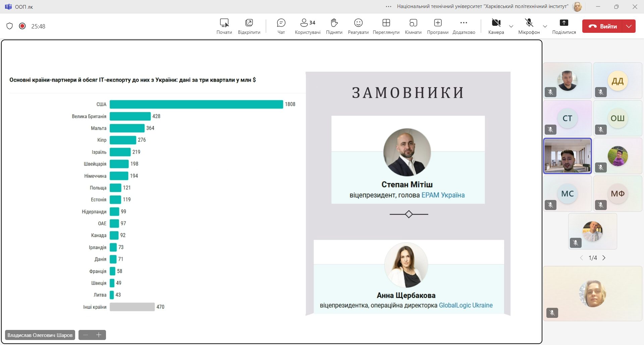Show the Користувачі participants list
644x345 pixels.
click(307, 26)
